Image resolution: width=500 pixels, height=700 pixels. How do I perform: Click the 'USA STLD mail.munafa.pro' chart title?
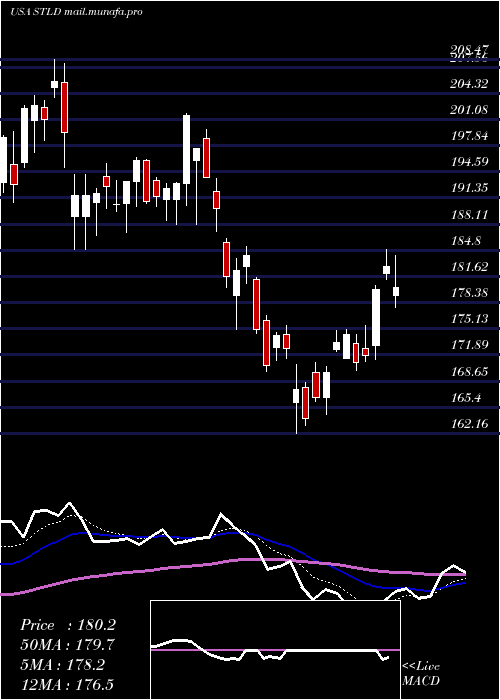tap(76, 12)
